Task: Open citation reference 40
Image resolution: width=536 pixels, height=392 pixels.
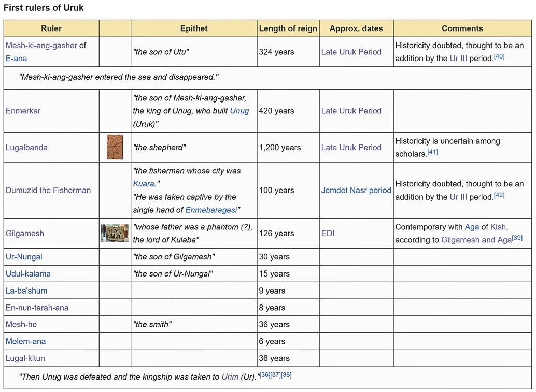Action: pyautogui.click(x=499, y=56)
